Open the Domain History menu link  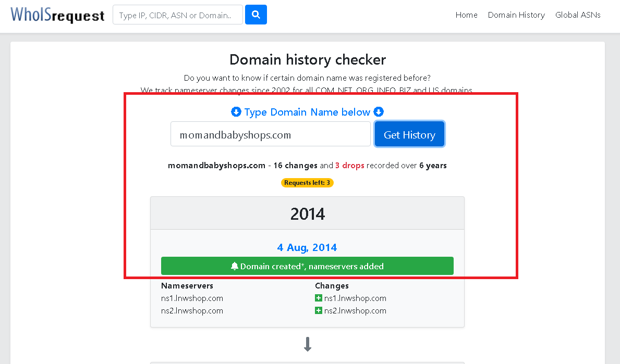click(516, 15)
